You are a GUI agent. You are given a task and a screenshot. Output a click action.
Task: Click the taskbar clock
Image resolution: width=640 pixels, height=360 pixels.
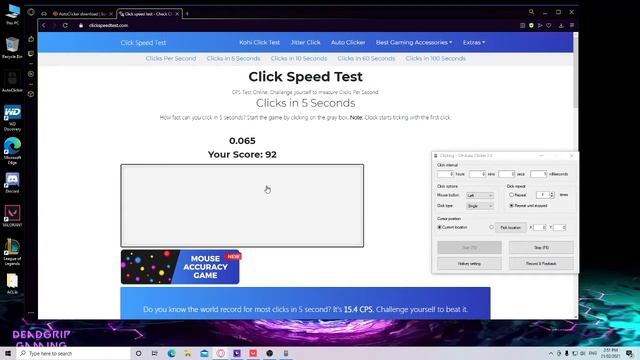(x=610, y=353)
